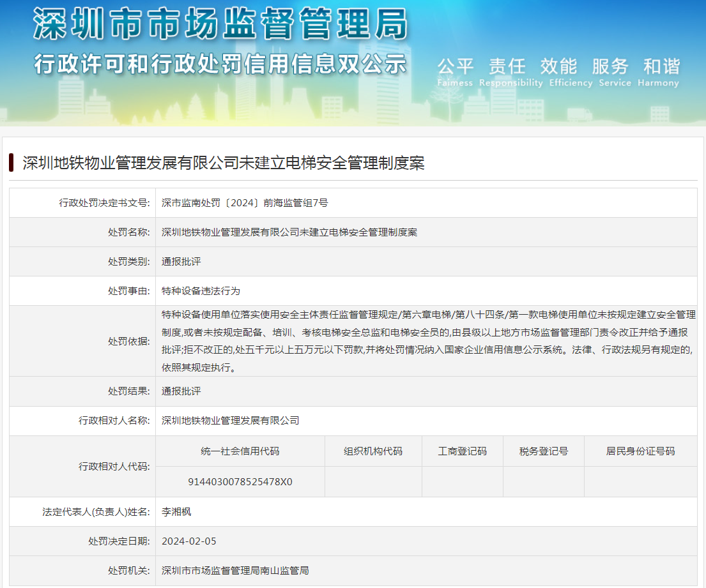
Task: Click the 居民身份证号码 column header
Action: [x=640, y=451]
